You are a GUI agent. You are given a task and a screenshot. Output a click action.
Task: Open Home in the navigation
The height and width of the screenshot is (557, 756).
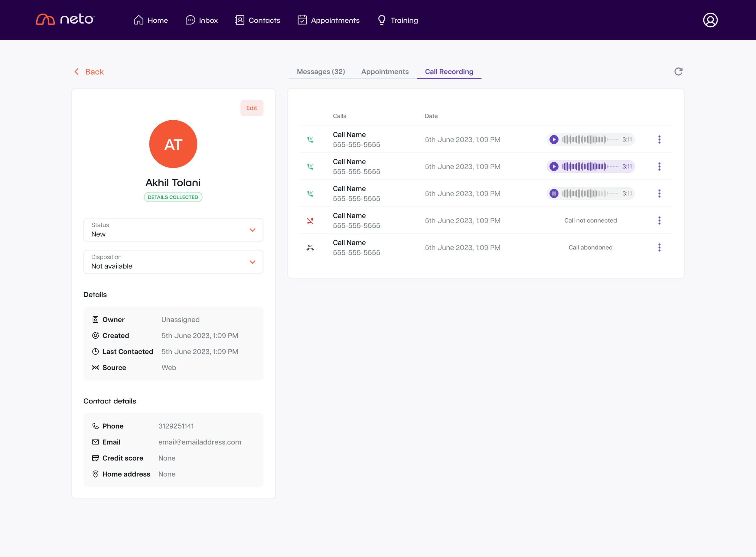pos(151,20)
